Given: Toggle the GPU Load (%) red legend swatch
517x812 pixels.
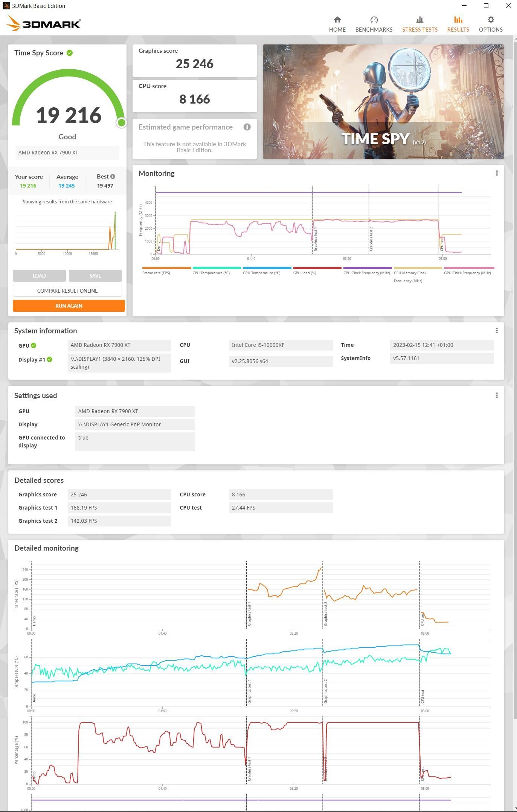Looking at the screenshot, I should tap(317, 268).
